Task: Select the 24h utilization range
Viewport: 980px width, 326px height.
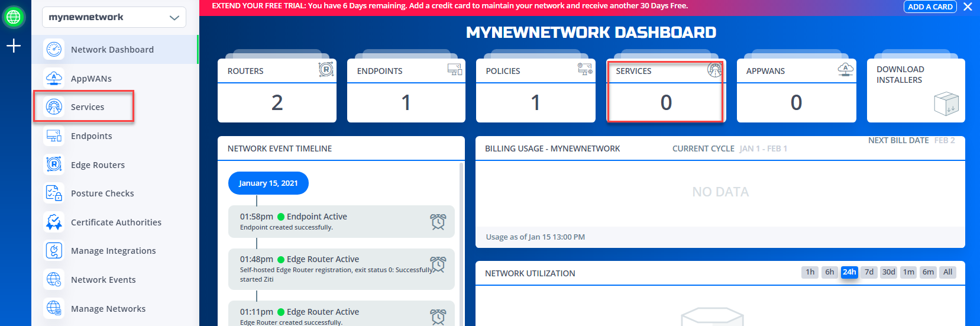Action: pyautogui.click(x=849, y=272)
